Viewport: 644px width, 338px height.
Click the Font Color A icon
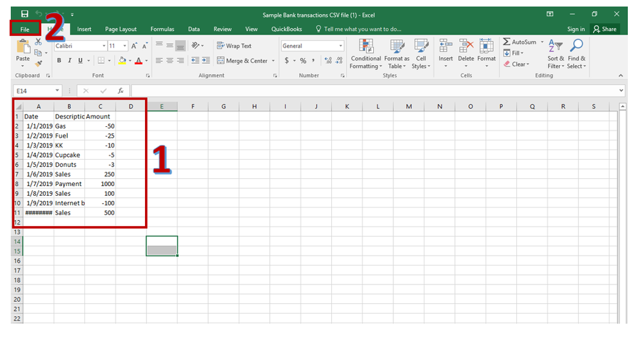coord(139,61)
